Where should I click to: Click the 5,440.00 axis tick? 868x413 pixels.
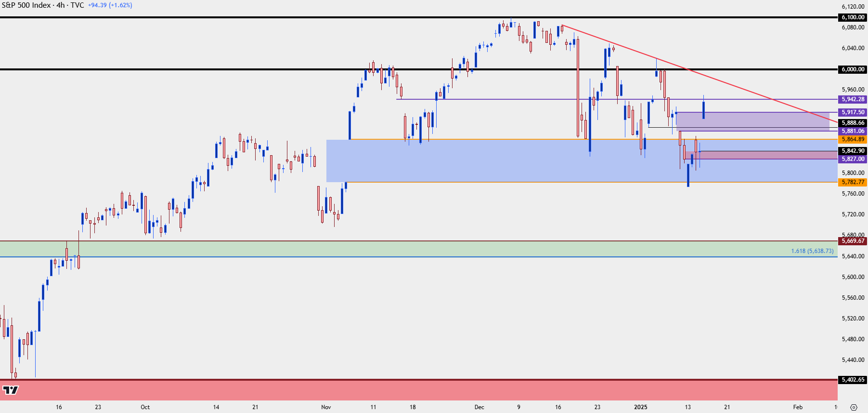coord(853,360)
